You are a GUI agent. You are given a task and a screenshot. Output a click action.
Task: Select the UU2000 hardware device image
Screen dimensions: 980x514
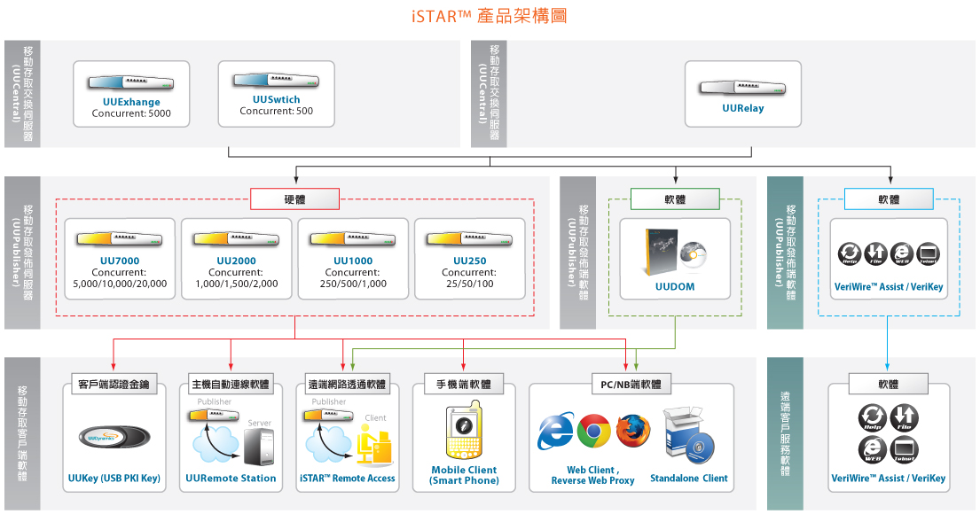236,239
